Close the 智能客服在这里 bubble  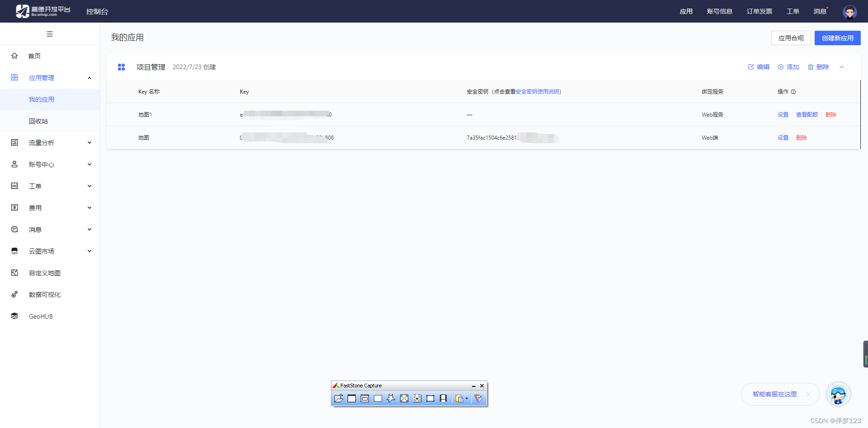[808, 394]
